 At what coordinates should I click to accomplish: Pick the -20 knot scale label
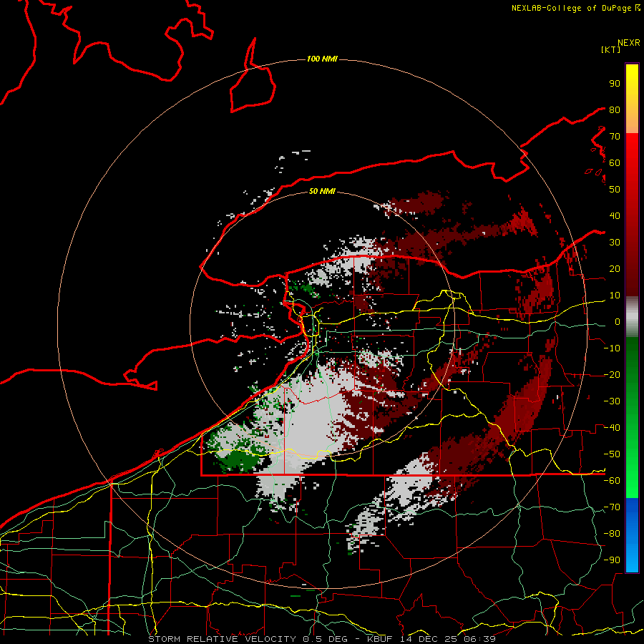[612, 374]
